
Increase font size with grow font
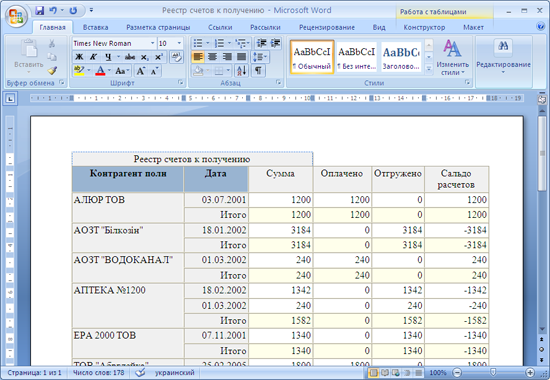coord(140,71)
